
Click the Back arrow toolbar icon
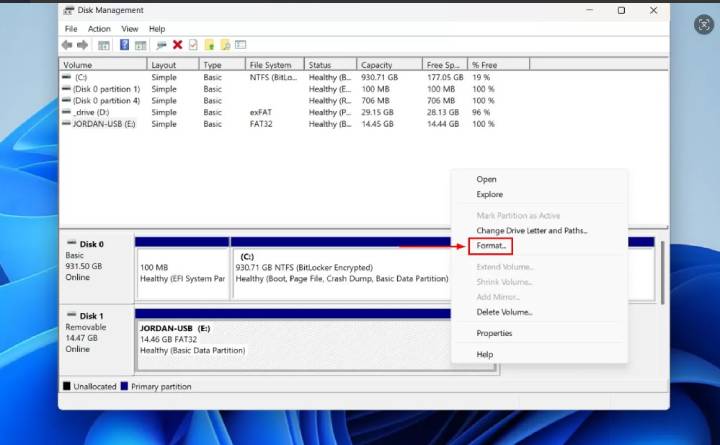click(67, 45)
